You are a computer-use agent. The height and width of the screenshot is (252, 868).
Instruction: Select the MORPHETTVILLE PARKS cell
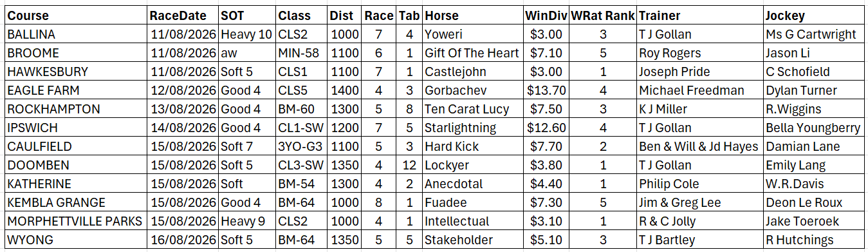75,221
